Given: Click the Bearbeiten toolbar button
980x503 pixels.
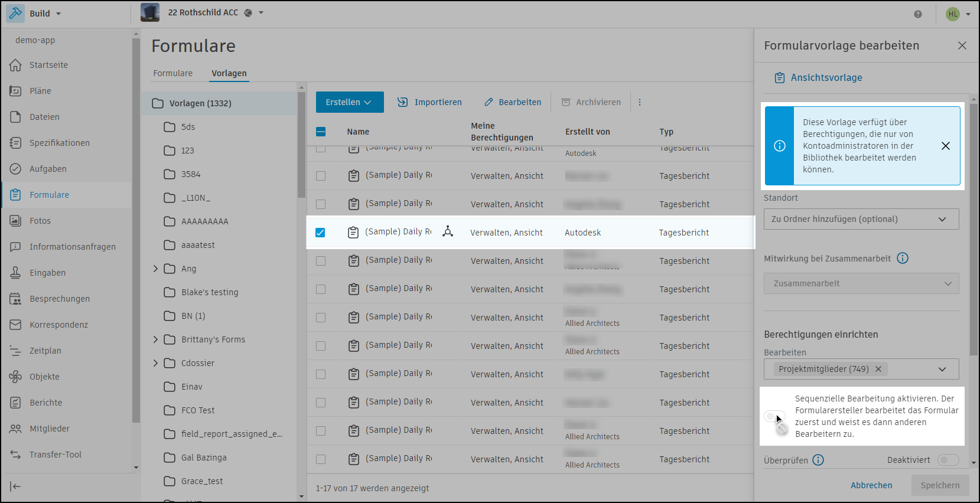Looking at the screenshot, I should pyautogui.click(x=513, y=102).
